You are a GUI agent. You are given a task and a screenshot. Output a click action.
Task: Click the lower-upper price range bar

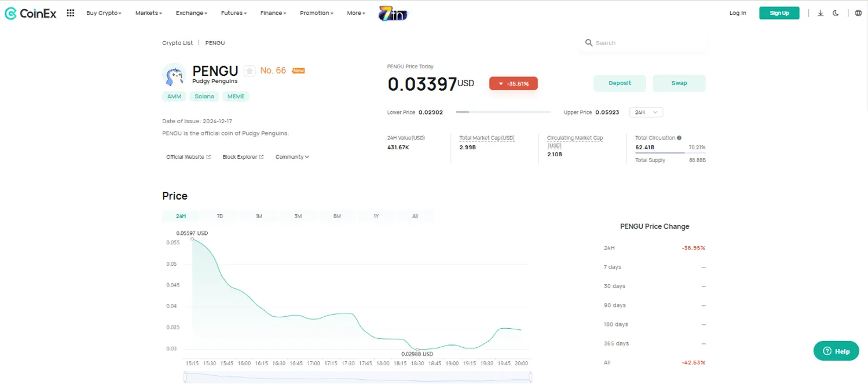click(x=503, y=112)
